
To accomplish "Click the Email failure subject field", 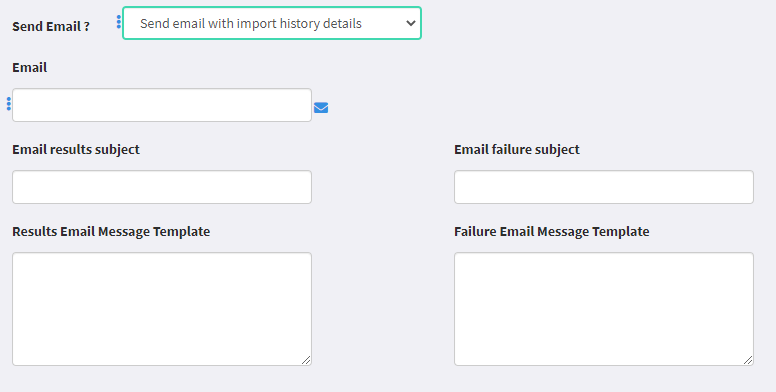I will coord(604,187).
